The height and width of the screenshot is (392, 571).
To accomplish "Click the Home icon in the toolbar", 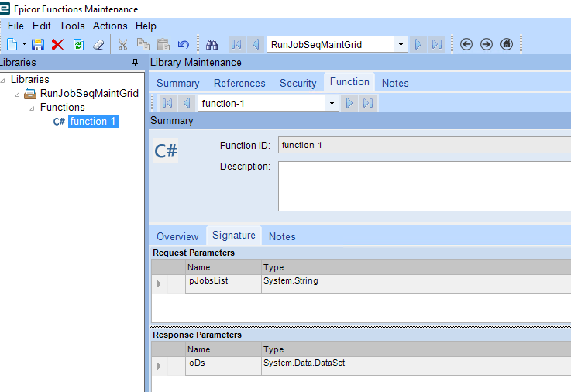I will pyautogui.click(x=507, y=44).
